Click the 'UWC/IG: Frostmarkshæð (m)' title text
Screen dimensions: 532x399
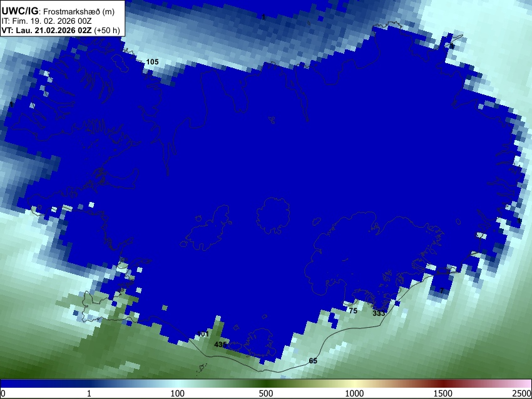click(x=58, y=11)
